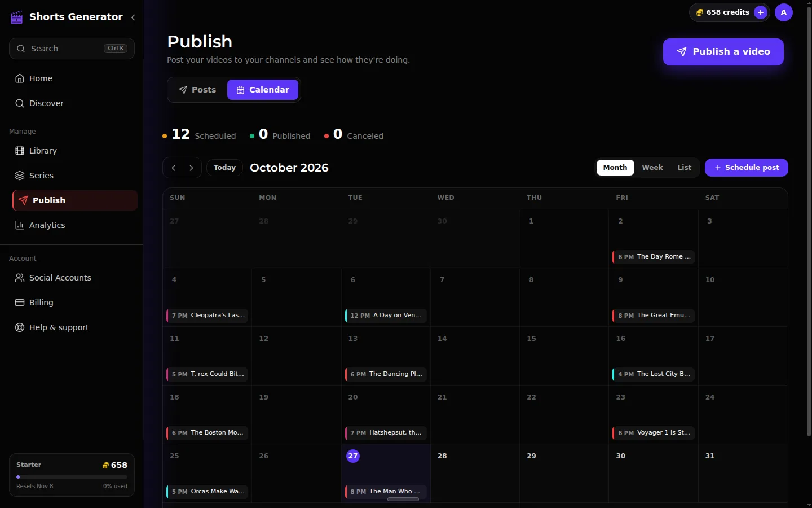Open Discover via its magnifier icon
Image resolution: width=812 pixels, height=508 pixels.
(20, 103)
